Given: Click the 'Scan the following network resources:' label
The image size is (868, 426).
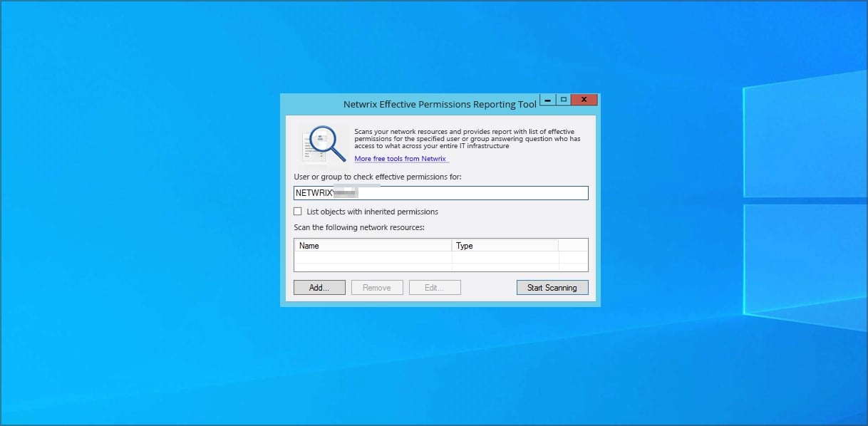Looking at the screenshot, I should [359, 227].
